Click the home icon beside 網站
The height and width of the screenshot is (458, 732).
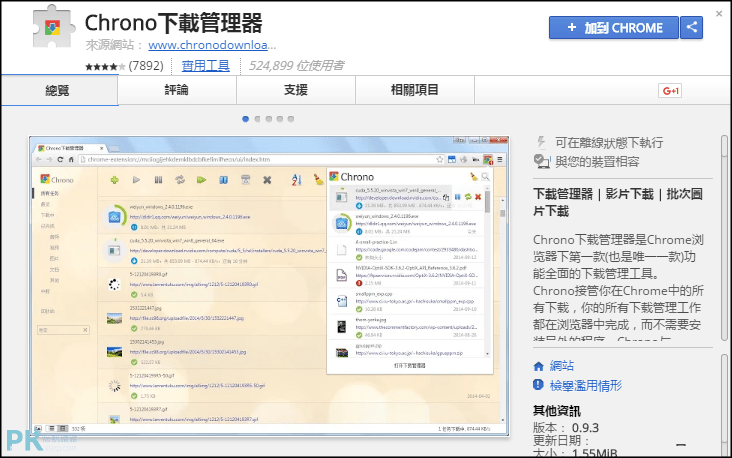click(538, 366)
